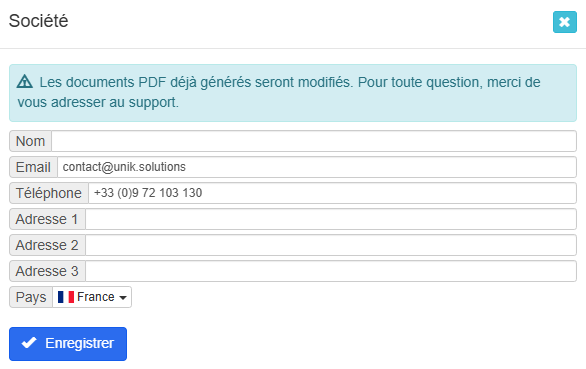Screen dimensions: 586x369
Task: Click the Email field label
Action: click(33, 167)
